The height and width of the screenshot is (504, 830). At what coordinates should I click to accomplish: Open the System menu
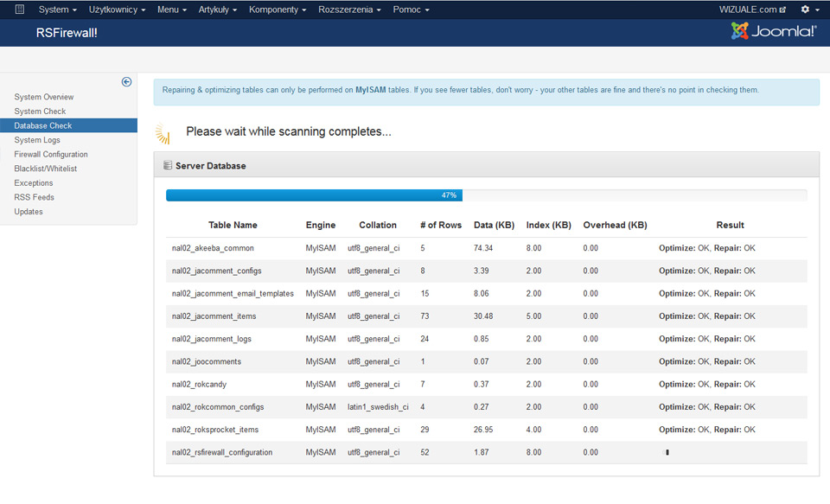pyautogui.click(x=57, y=10)
